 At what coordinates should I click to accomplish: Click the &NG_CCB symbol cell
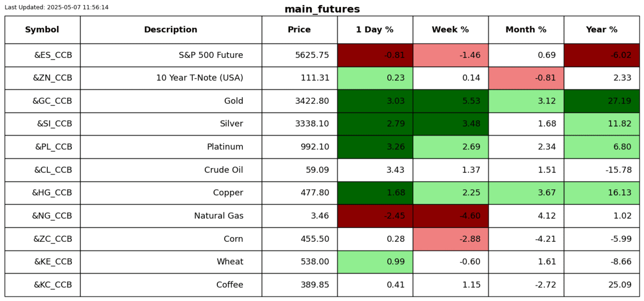52,216
